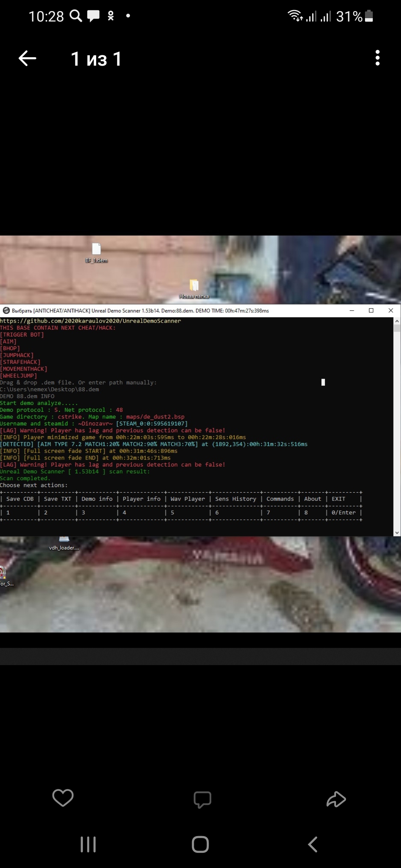Tap the message notification icon in the status bar
401x868 pixels.
point(94,16)
